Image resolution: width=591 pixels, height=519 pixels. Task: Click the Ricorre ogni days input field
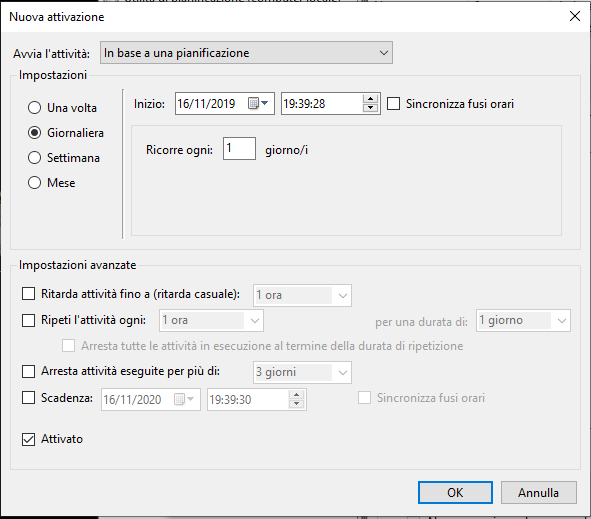tap(239, 149)
